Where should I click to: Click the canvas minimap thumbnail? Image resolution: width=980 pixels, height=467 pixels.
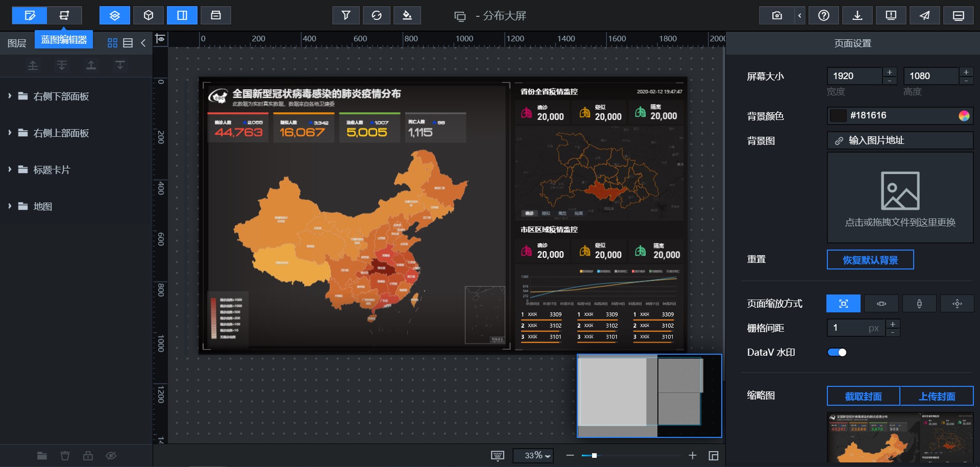pos(649,396)
